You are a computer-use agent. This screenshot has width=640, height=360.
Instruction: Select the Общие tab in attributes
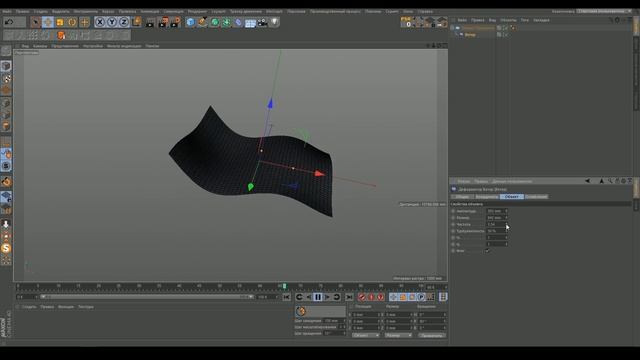tap(462, 197)
